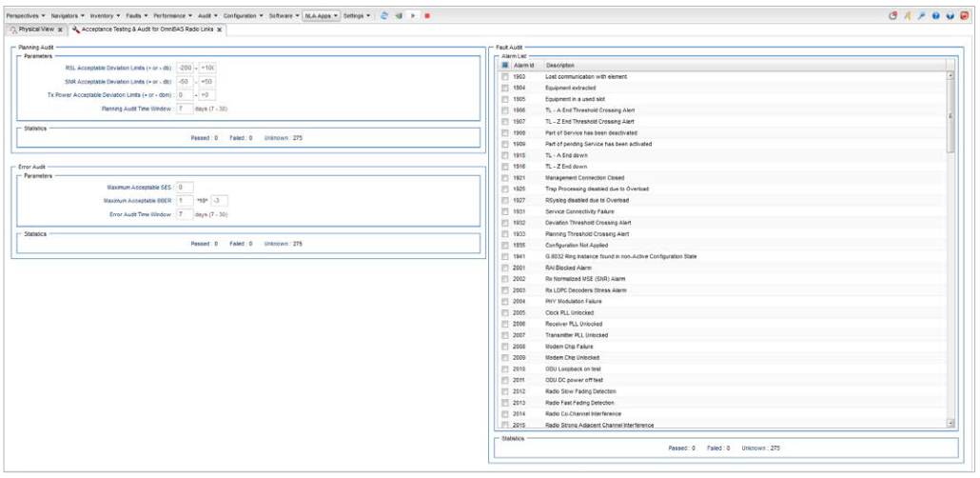Open the Inventory menu
Image resolution: width=980 pixels, height=478 pixels.
105,15
